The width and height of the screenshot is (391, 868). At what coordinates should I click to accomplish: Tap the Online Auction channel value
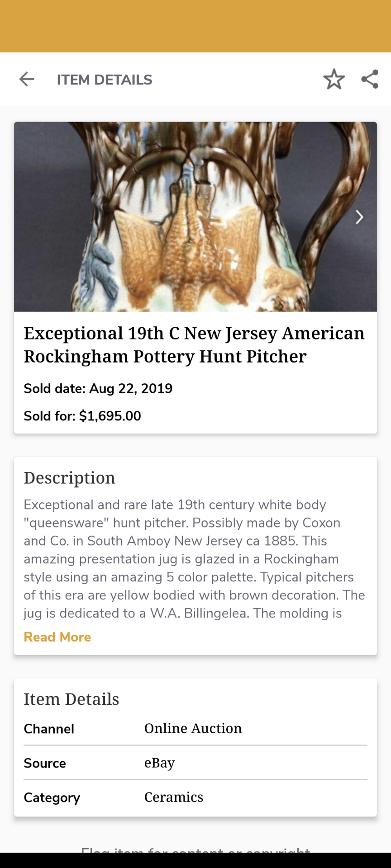tap(193, 728)
